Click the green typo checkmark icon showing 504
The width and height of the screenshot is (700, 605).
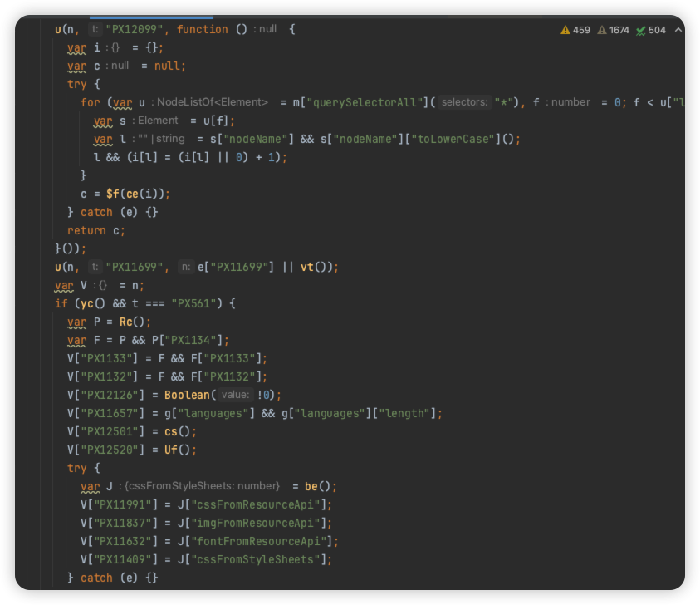click(641, 30)
